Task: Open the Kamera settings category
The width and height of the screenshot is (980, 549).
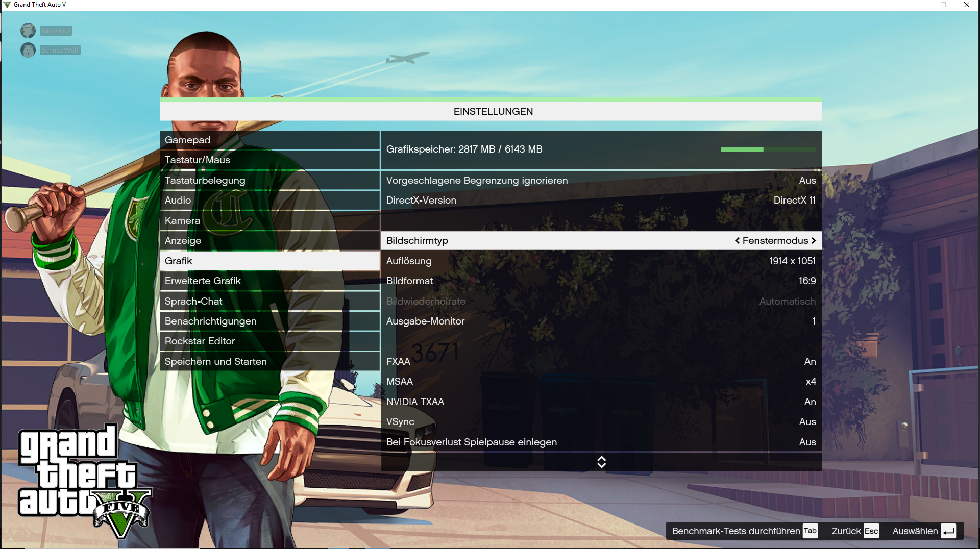Action: tap(269, 220)
